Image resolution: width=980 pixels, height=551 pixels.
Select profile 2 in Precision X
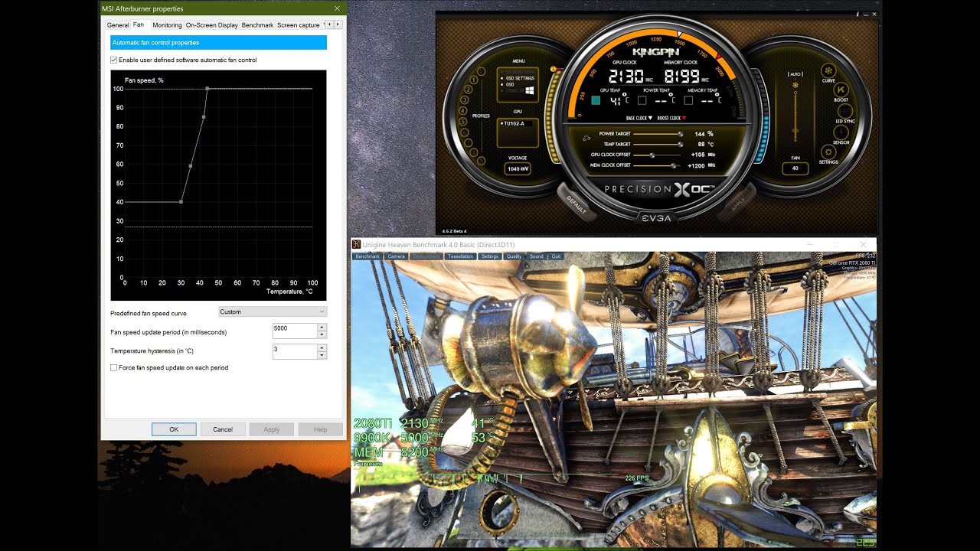click(x=468, y=90)
